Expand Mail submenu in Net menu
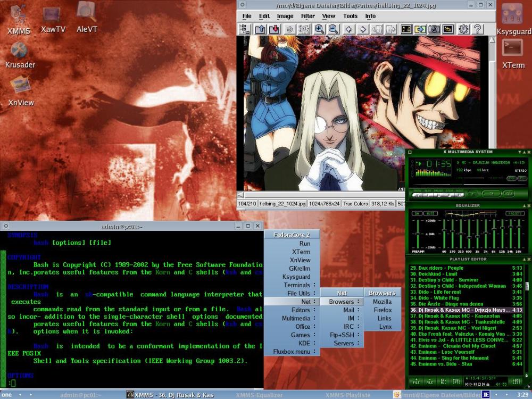 [x=342, y=310]
